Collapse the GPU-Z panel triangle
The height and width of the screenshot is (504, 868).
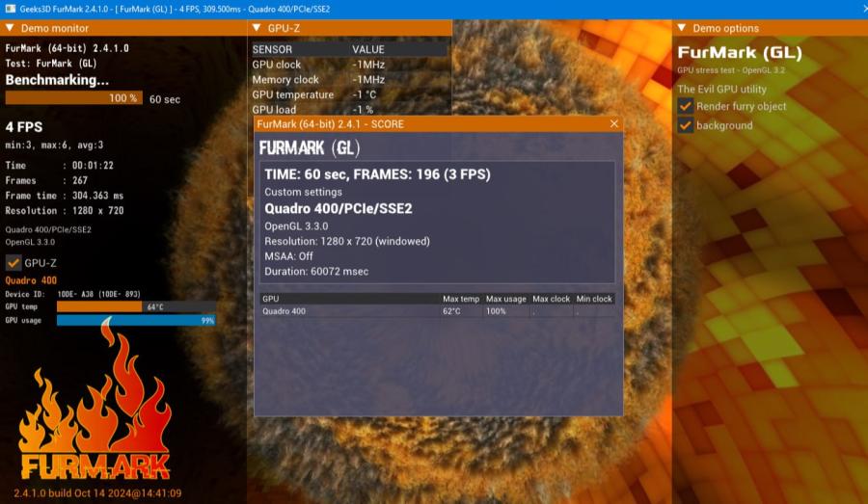[x=257, y=28]
